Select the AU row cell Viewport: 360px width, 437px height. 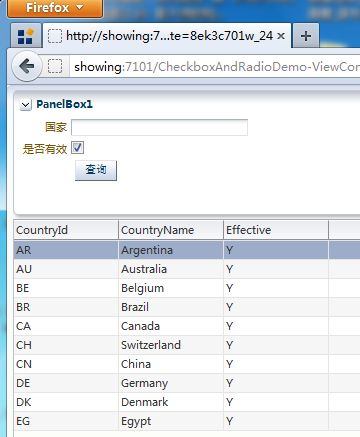(x=66, y=269)
